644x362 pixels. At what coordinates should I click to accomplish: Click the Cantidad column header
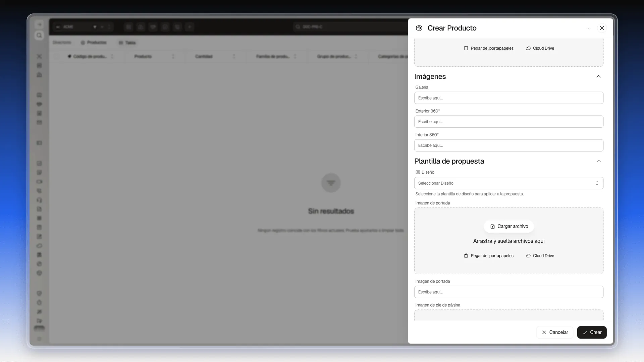pyautogui.click(x=204, y=56)
